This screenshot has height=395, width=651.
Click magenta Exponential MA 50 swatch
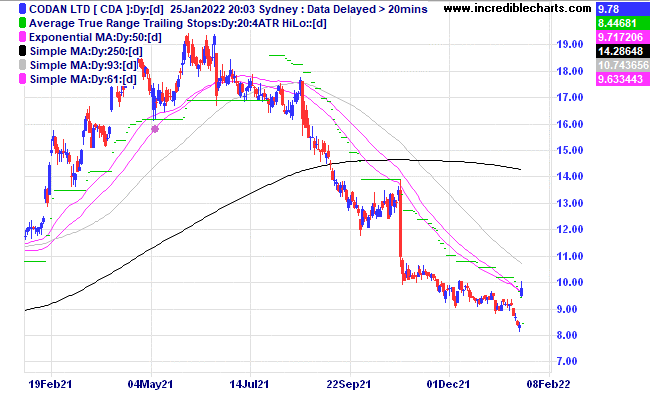22,37
